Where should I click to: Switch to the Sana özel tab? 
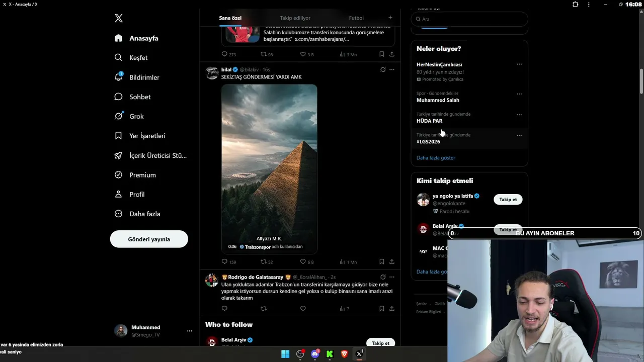tap(230, 18)
